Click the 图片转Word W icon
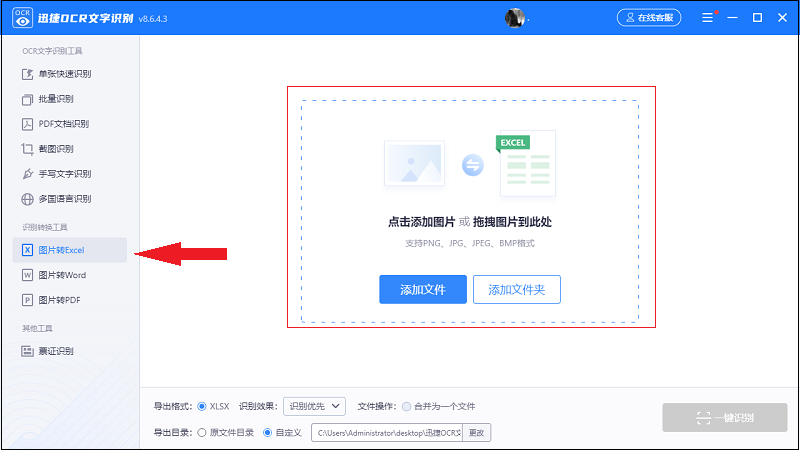This screenshot has height=450, width=800. coord(28,275)
